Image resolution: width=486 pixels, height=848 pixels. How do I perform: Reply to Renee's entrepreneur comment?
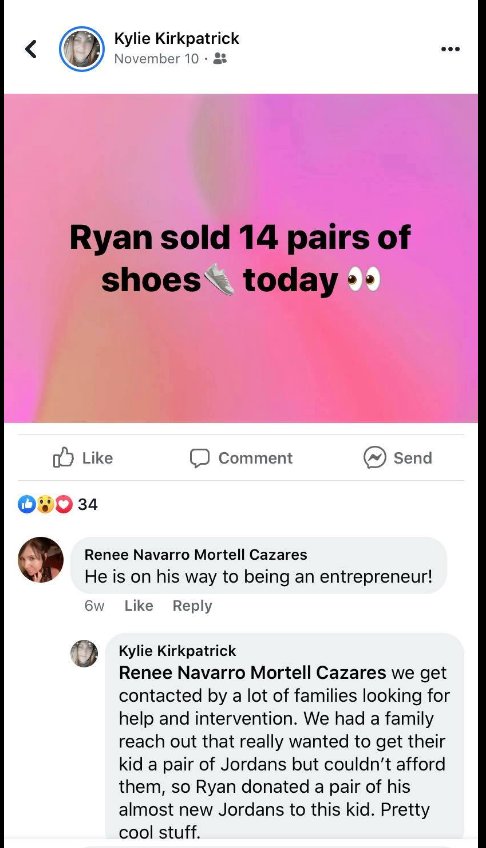coord(192,606)
